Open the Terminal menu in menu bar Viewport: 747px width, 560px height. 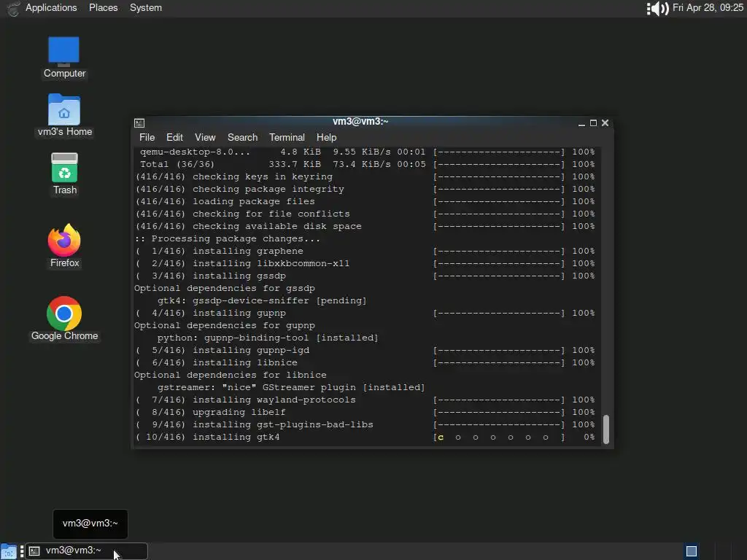287,137
